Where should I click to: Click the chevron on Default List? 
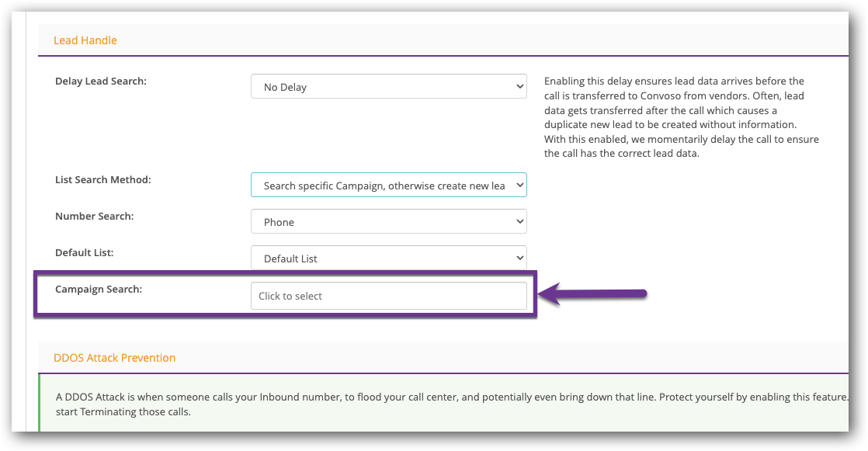click(519, 258)
